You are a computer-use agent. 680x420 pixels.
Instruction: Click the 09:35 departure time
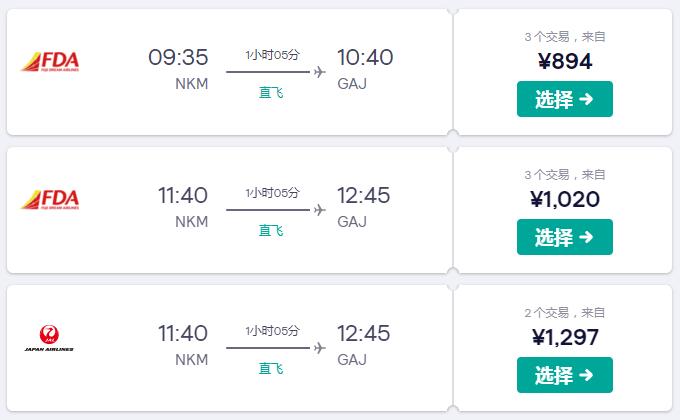click(178, 57)
